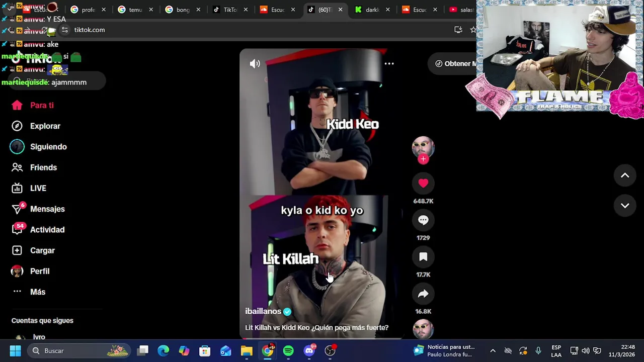Click the microphone tray icon
644x362 pixels.
[x=538, y=350]
